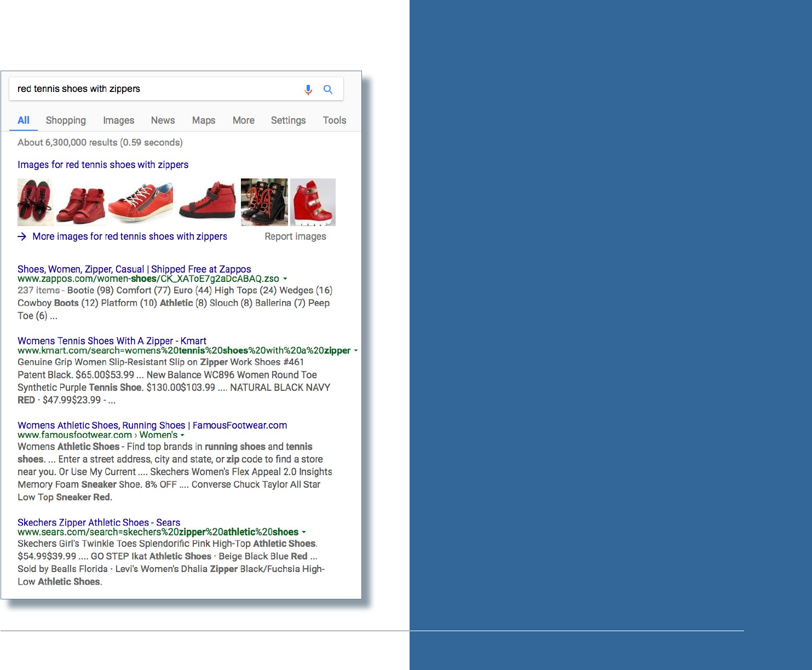This screenshot has width=812, height=670.
Task: Open Settings in search bar
Action: (x=289, y=120)
